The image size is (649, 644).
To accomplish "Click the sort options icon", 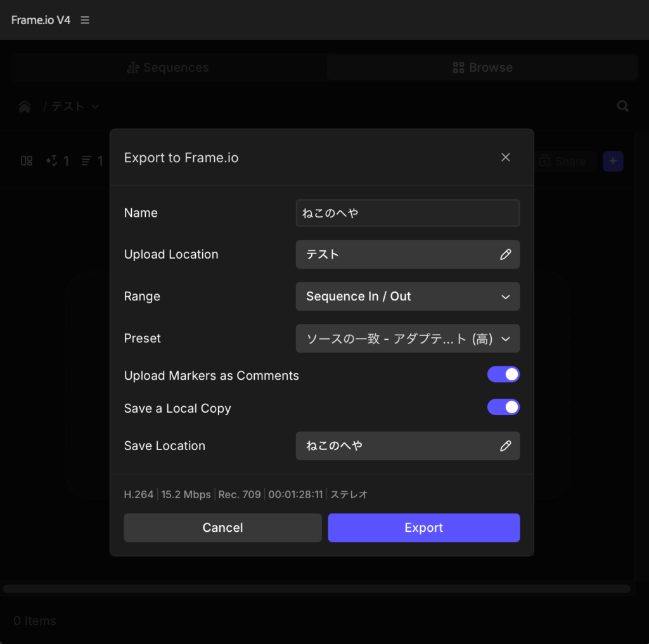I will [x=86, y=161].
